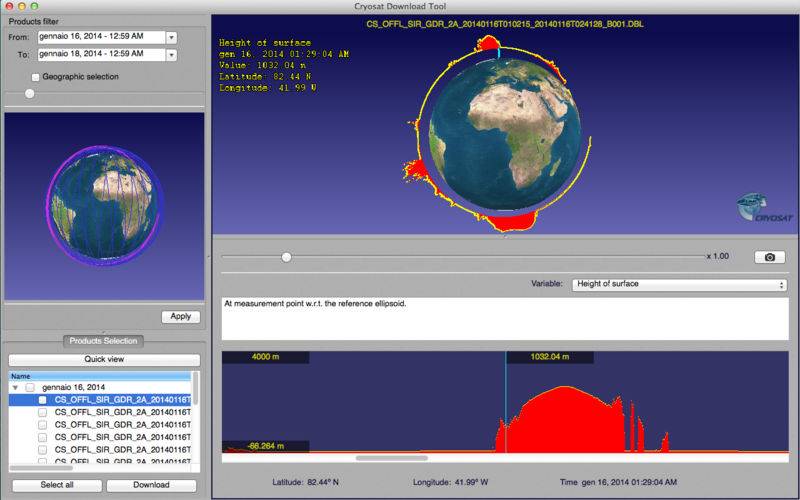Click the 1032.04 m chart value label
Image resolution: width=800 pixels, height=500 pixels.
pos(549,357)
